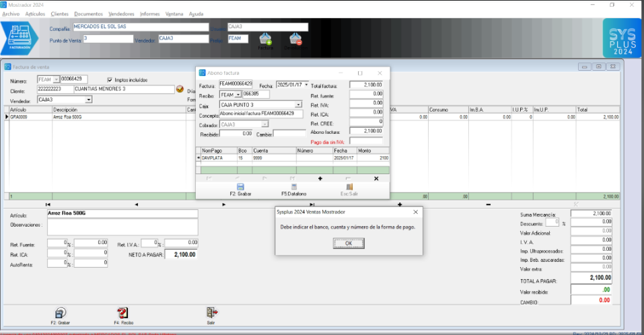Image resolution: width=644 pixels, height=335 pixels.
Task: Click the Recibido amount field
Action: pos(236,134)
